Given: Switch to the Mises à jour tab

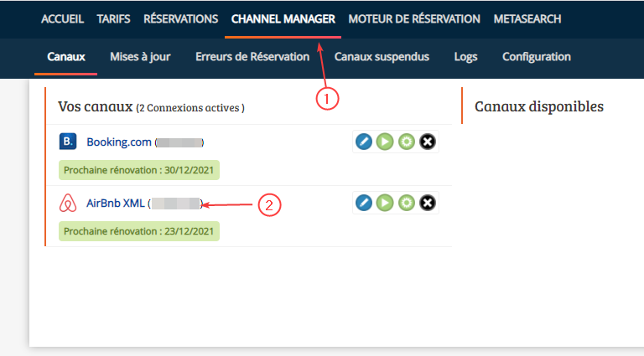Looking at the screenshot, I should pyautogui.click(x=140, y=57).
